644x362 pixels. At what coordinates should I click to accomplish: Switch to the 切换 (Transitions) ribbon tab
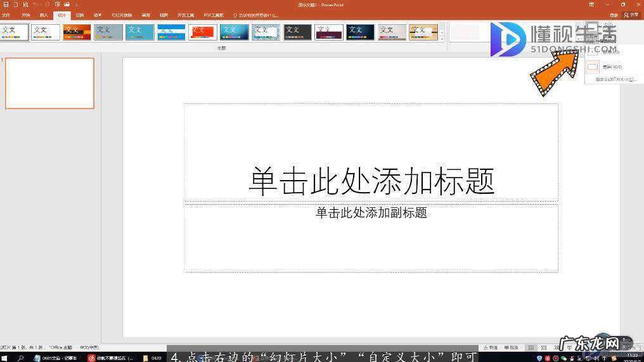80,15
